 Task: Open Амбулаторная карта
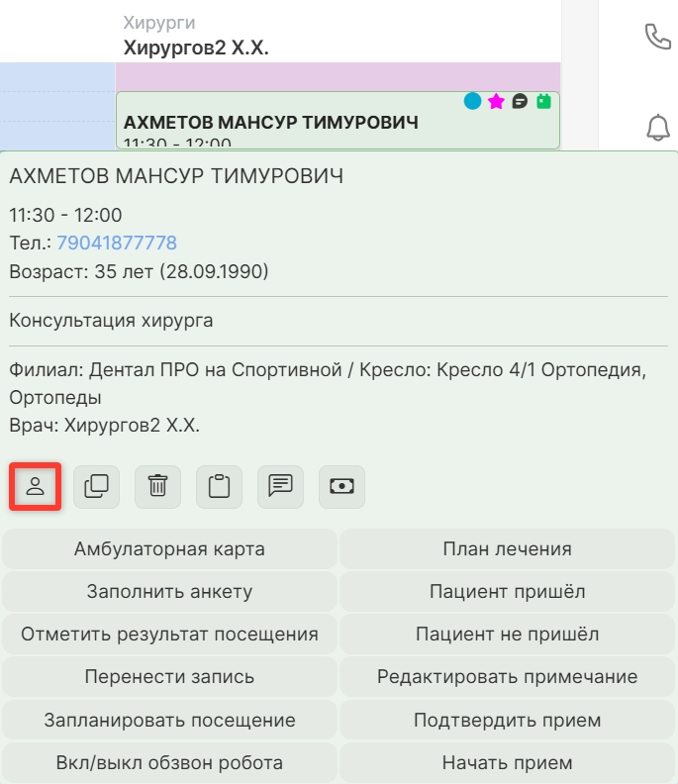pos(169,548)
